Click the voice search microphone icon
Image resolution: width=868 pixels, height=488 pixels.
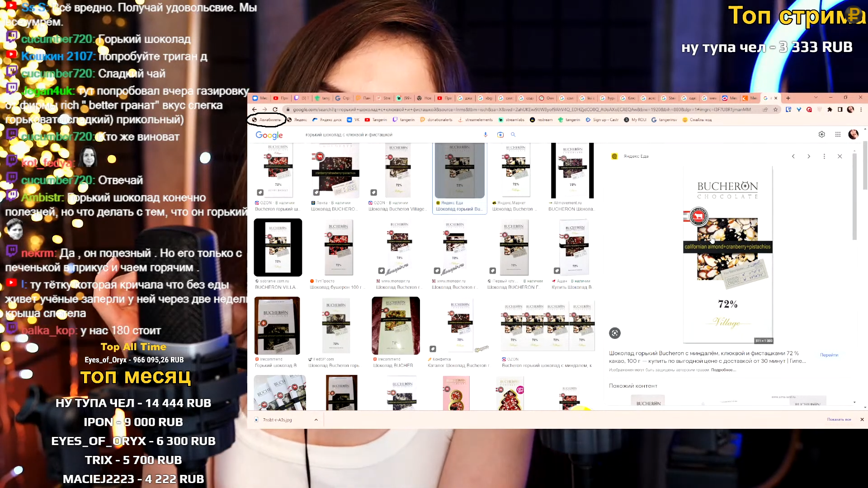[486, 135]
